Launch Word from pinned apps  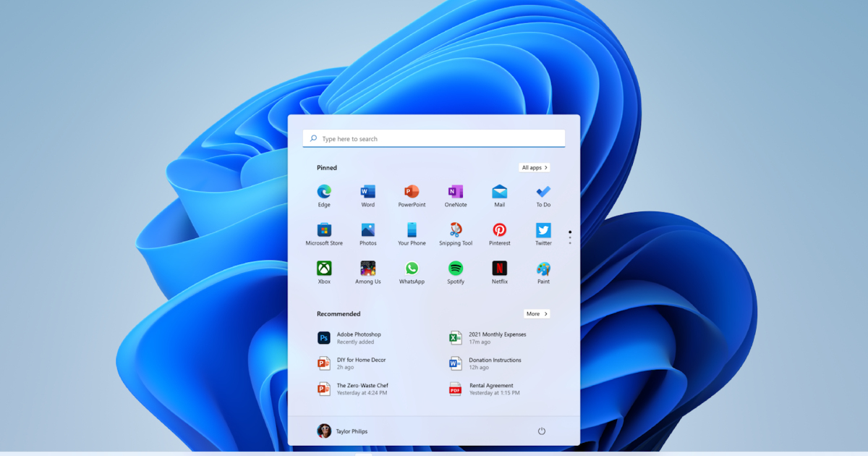tap(367, 192)
